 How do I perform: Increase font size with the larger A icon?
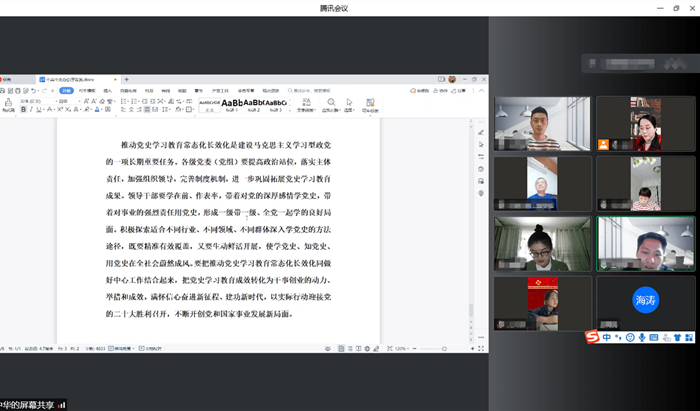click(86, 101)
